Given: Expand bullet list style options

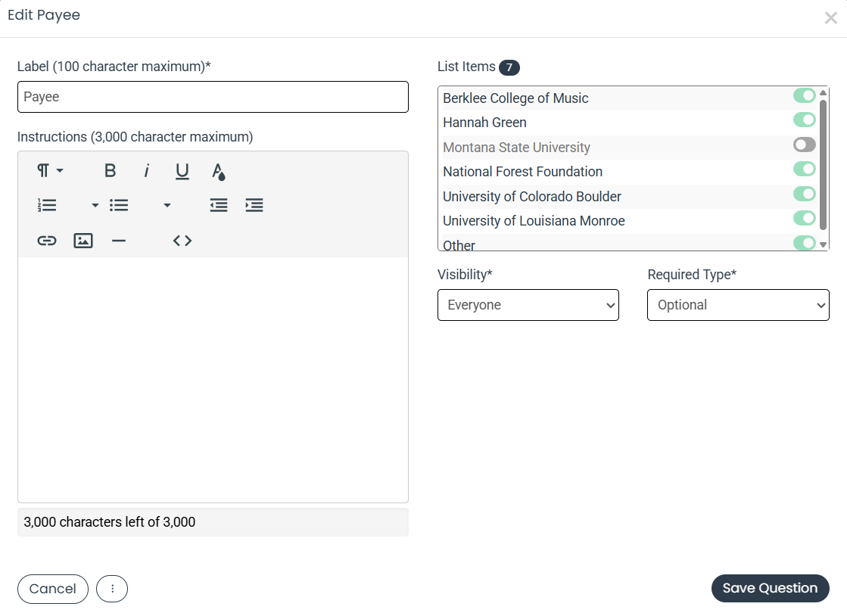Looking at the screenshot, I should [167, 205].
